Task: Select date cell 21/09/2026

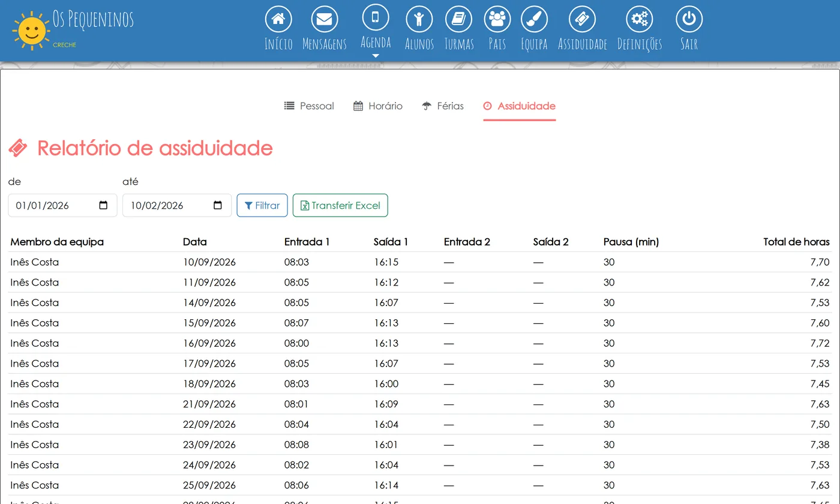Action: [209, 404]
